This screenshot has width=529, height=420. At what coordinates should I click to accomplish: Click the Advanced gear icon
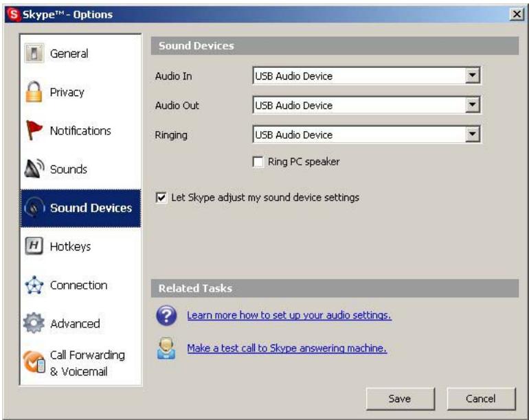(34, 323)
